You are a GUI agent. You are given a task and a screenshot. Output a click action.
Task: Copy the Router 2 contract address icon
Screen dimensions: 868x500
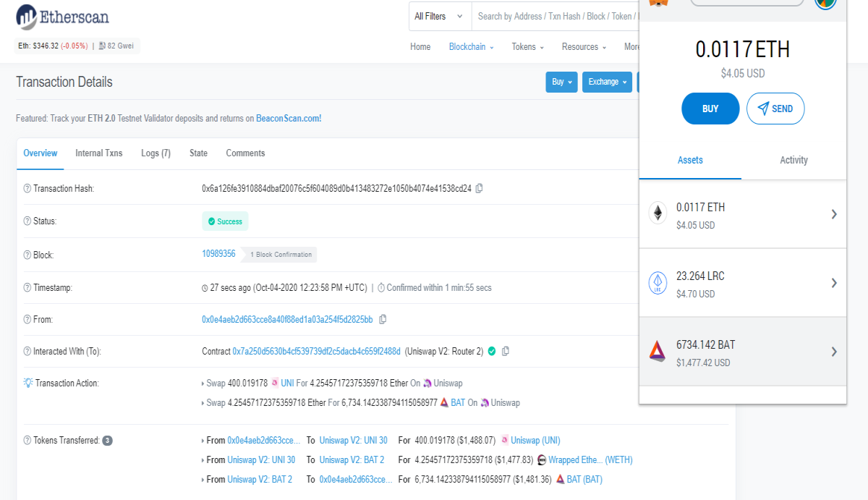tap(506, 351)
